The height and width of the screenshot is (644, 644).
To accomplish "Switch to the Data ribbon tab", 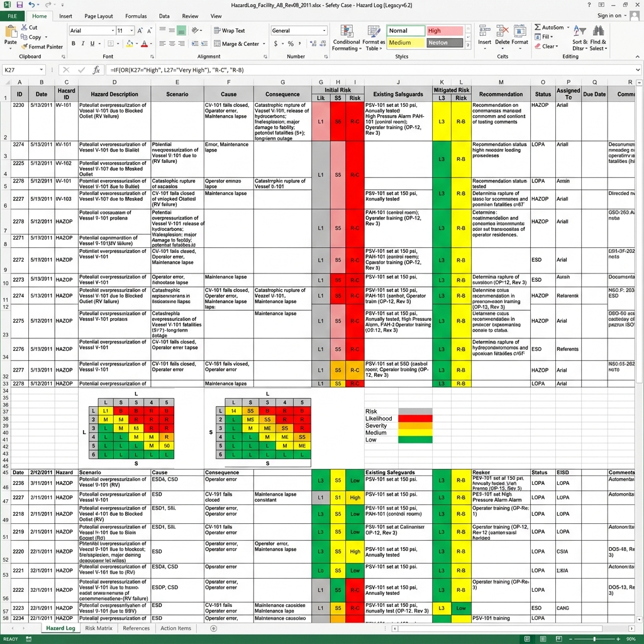I will [x=164, y=16].
